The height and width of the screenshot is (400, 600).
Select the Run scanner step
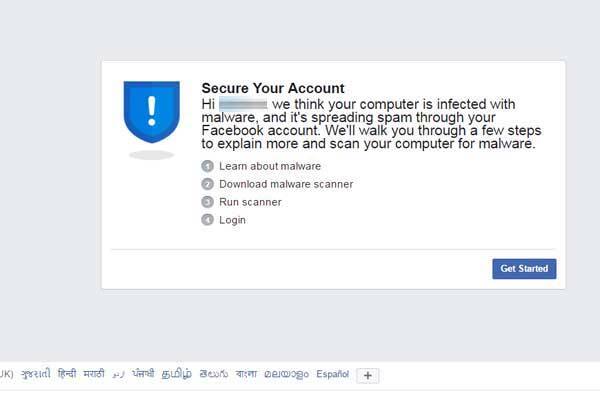(x=250, y=202)
